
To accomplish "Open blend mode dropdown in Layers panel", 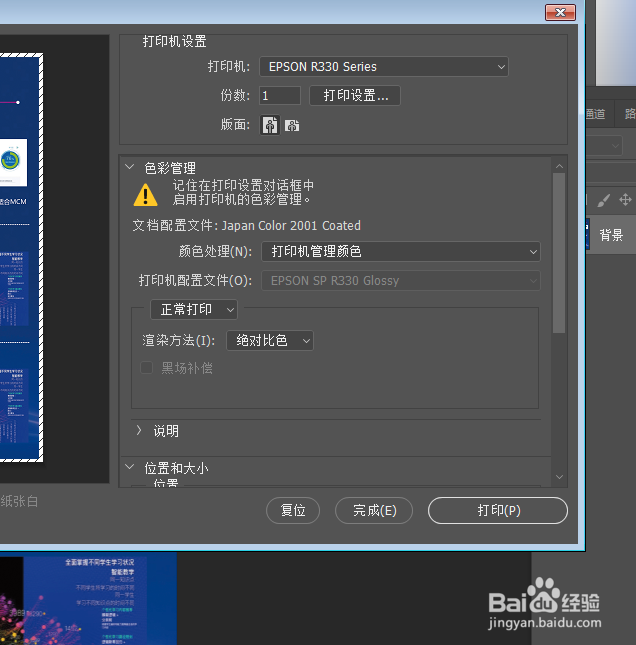I will coord(604,146).
